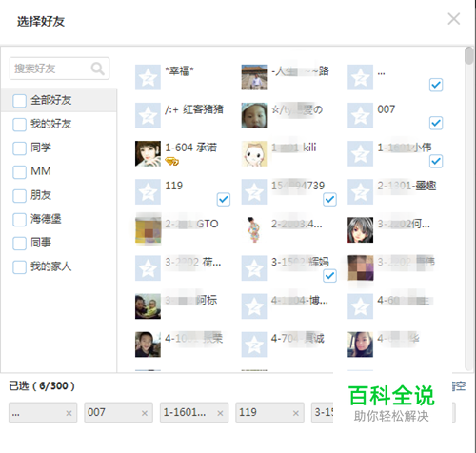Uncheck the 辉妈 friend checkmark
The image size is (476, 453).
[x=329, y=275]
